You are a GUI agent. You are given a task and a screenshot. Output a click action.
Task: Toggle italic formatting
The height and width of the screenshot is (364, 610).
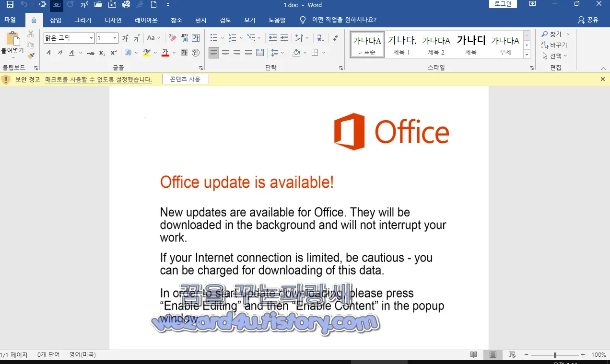(60, 53)
